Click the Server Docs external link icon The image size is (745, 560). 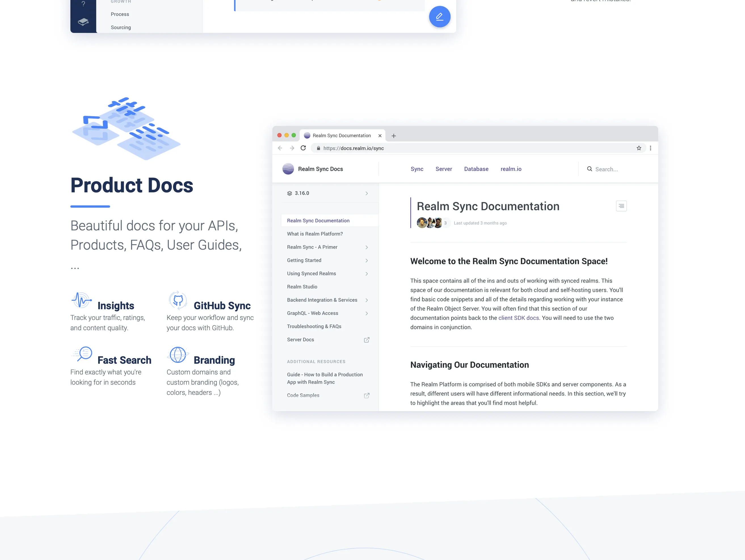(x=366, y=339)
